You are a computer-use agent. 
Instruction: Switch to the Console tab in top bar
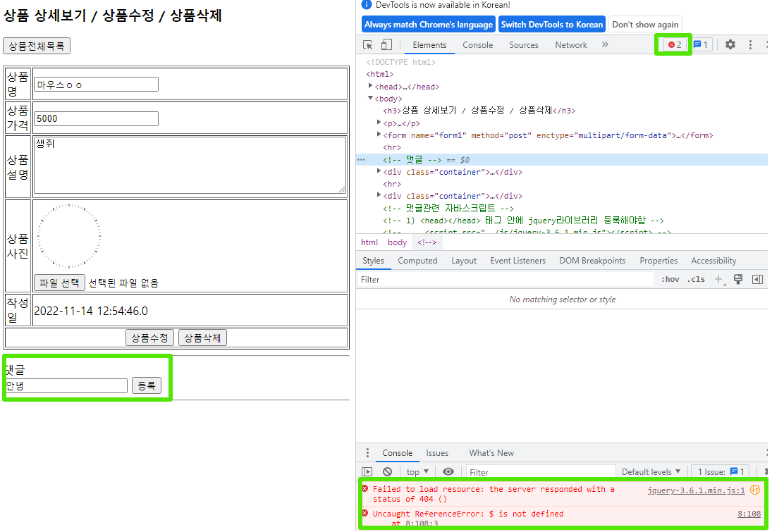pos(477,45)
